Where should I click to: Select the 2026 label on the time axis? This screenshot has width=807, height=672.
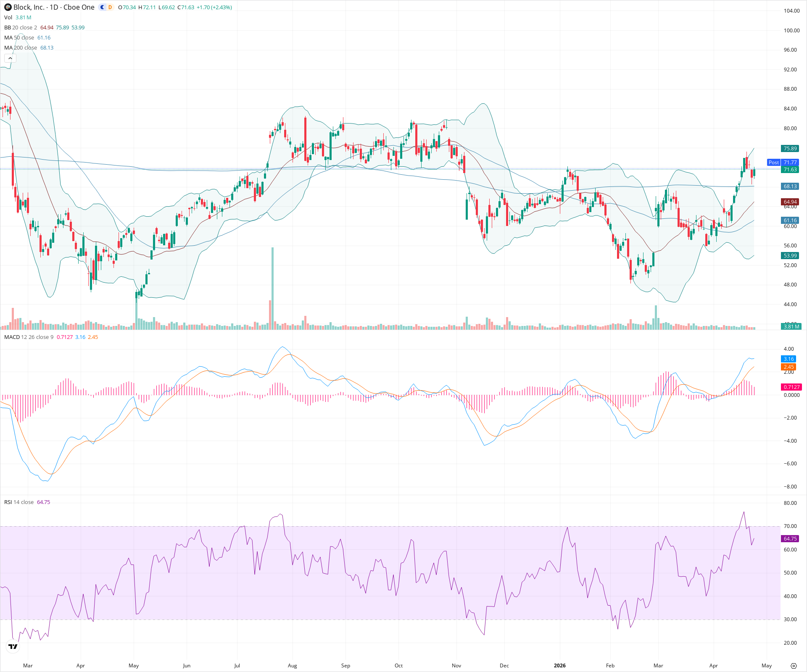click(x=559, y=666)
